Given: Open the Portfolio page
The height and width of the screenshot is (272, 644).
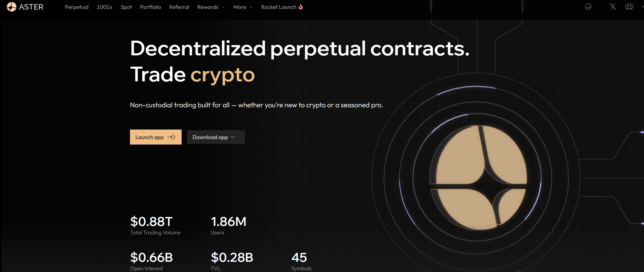Looking at the screenshot, I should (150, 7).
